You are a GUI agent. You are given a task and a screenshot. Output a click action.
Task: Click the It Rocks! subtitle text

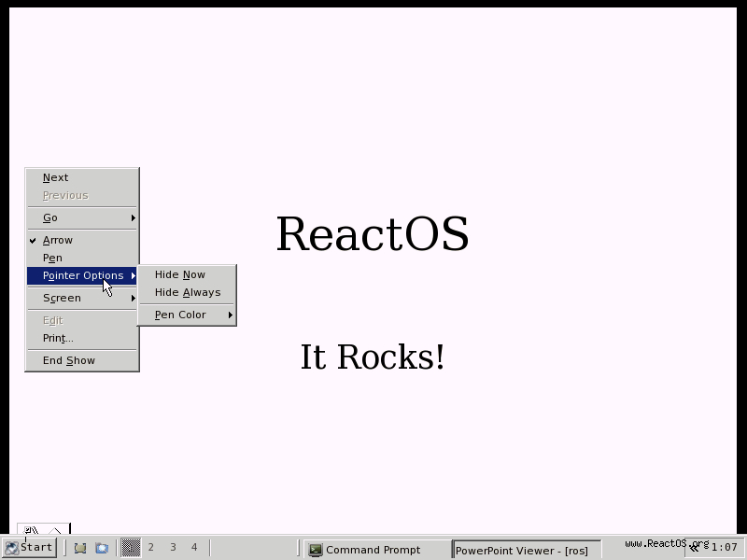372,357
